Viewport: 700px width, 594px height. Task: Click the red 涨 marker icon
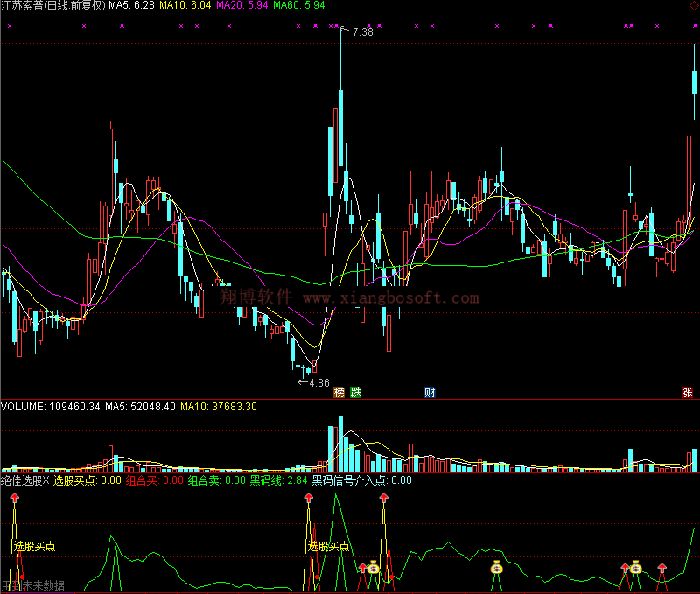tap(687, 393)
